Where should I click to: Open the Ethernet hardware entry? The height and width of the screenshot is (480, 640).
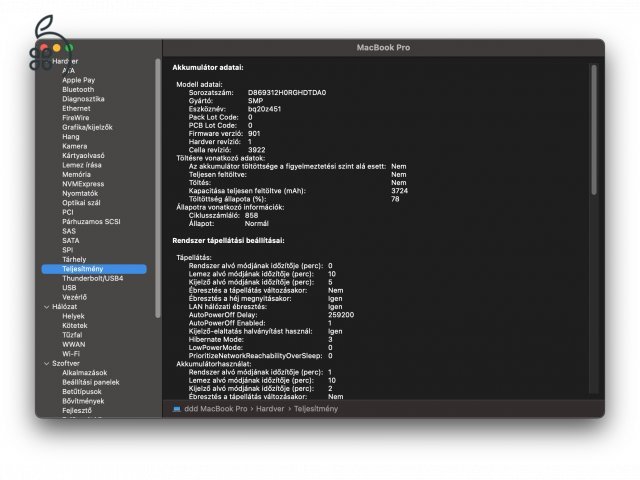[x=76, y=108]
